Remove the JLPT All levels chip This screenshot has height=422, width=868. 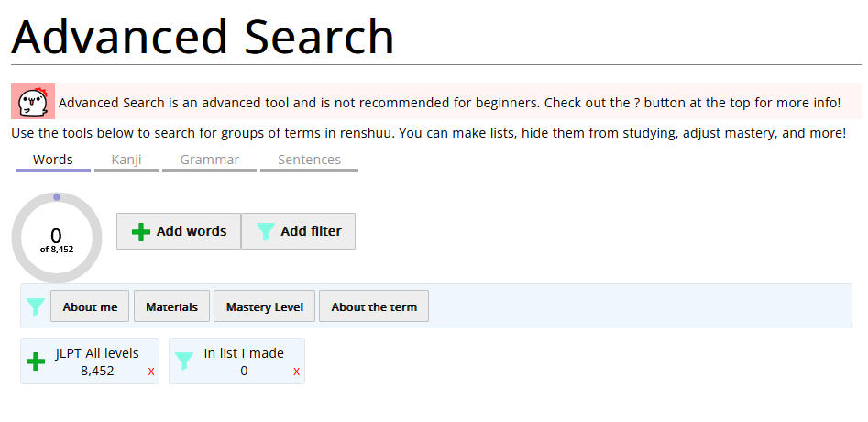[x=151, y=372]
